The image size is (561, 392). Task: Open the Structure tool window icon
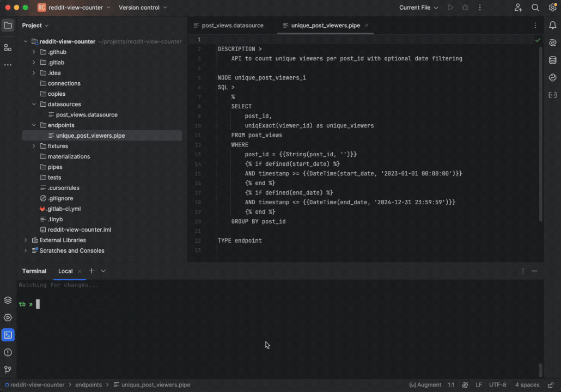click(8, 47)
